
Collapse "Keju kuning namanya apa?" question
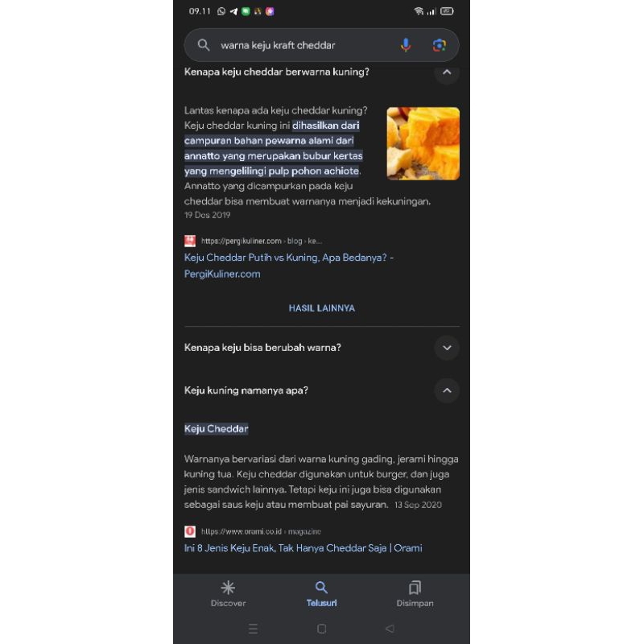click(447, 390)
